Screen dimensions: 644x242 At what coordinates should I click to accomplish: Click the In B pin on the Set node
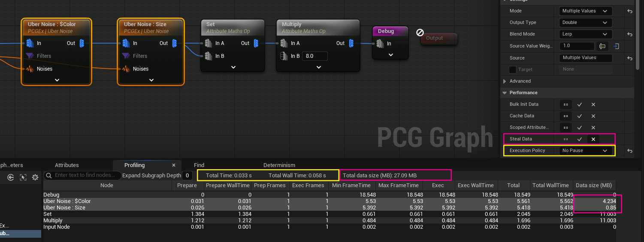(208, 56)
